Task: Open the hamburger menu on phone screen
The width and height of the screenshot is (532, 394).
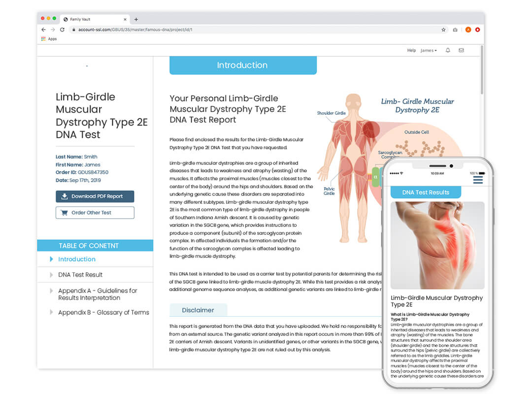Action: click(x=477, y=180)
